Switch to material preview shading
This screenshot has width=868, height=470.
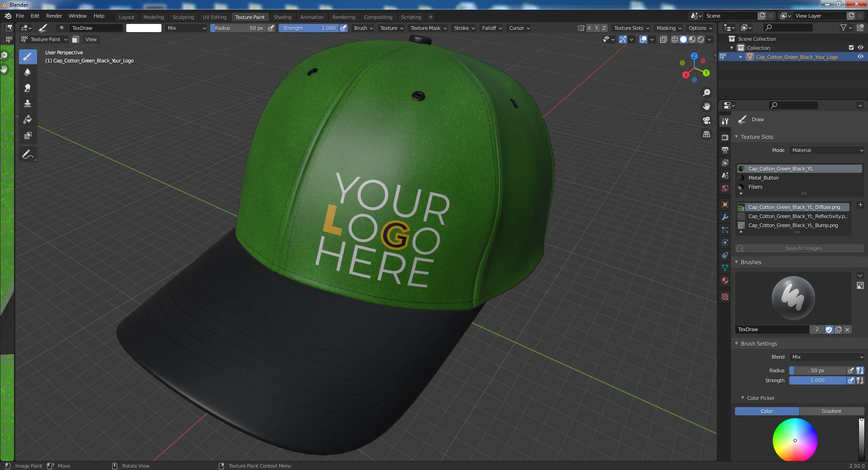(692, 39)
